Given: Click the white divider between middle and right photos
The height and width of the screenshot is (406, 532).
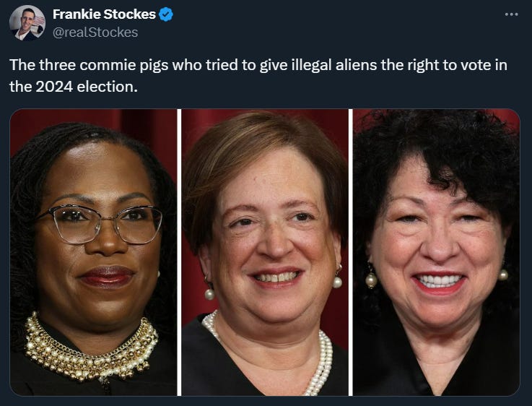Looking at the screenshot, I should (x=351, y=252).
